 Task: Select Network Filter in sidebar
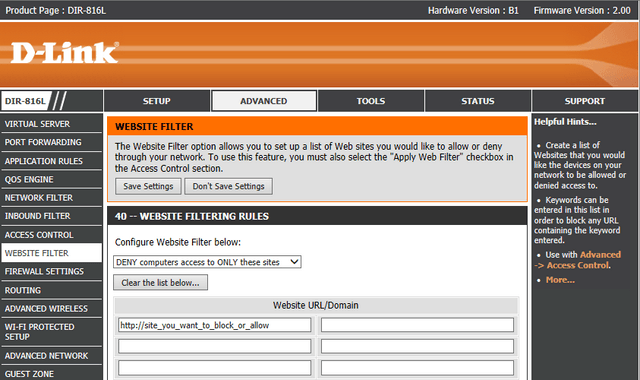tap(51, 198)
